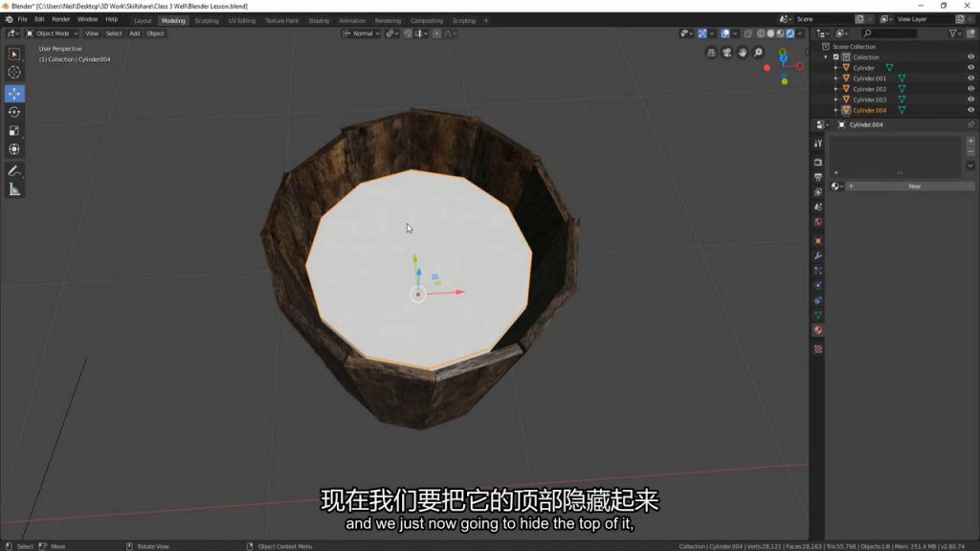This screenshot has height=551, width=980.
Task: Activate the Scale tool
Action: (14, 131)
